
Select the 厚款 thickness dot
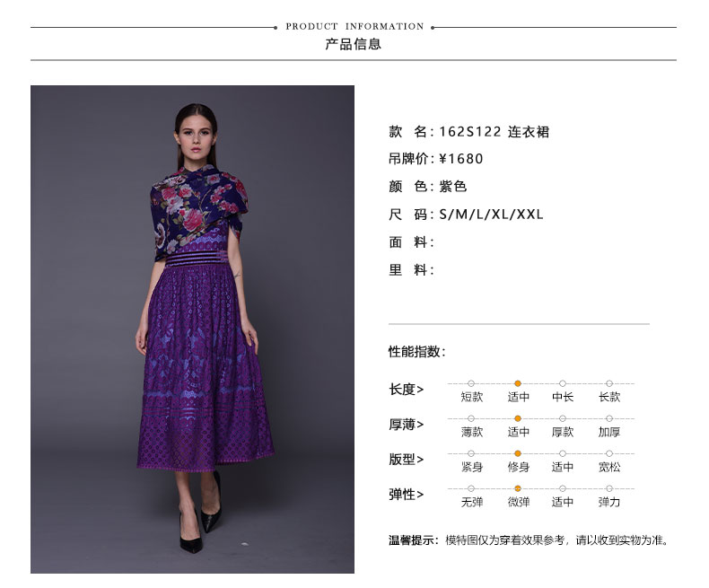pos(563,418)
